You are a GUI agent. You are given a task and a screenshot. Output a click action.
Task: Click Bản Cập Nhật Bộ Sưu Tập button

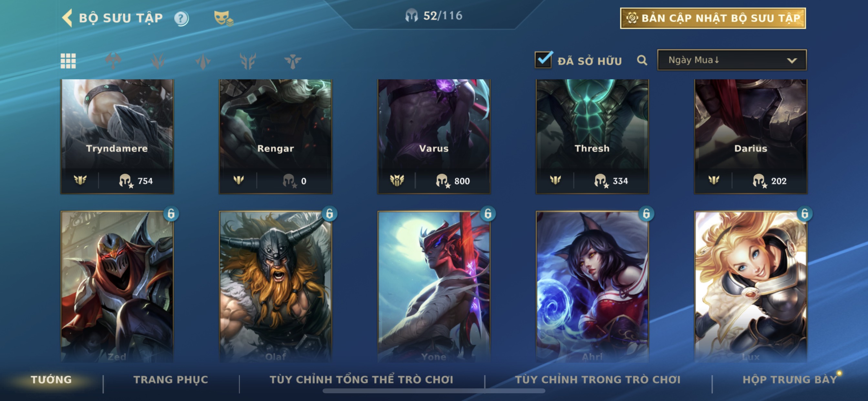pyautogui.click(x=713, y=18)
